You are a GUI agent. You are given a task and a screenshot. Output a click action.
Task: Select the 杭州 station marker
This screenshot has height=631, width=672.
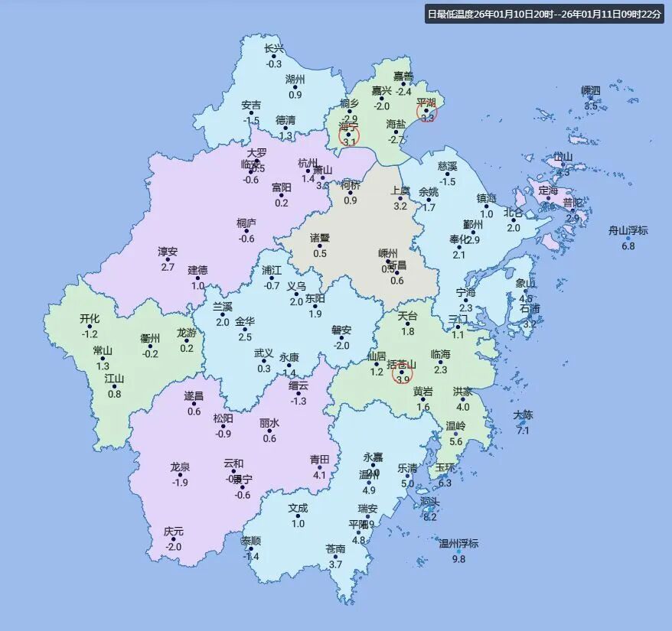[307, 171]
